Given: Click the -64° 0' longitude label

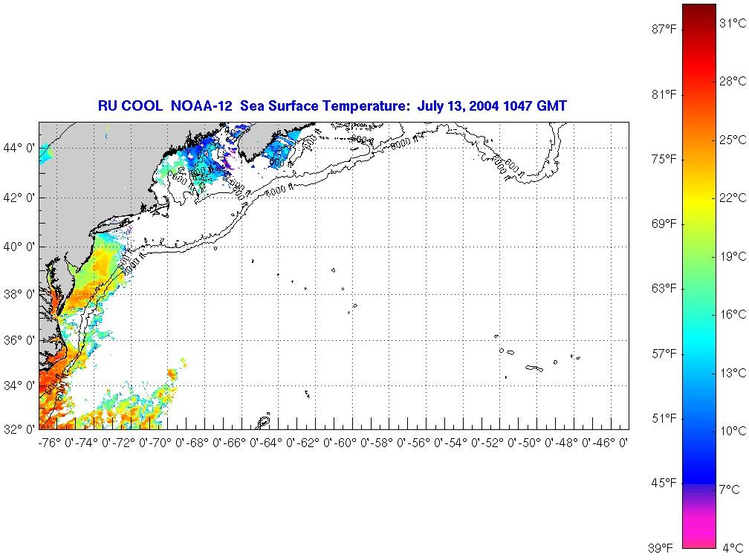Looking at the screenshot, I should 278,443.
